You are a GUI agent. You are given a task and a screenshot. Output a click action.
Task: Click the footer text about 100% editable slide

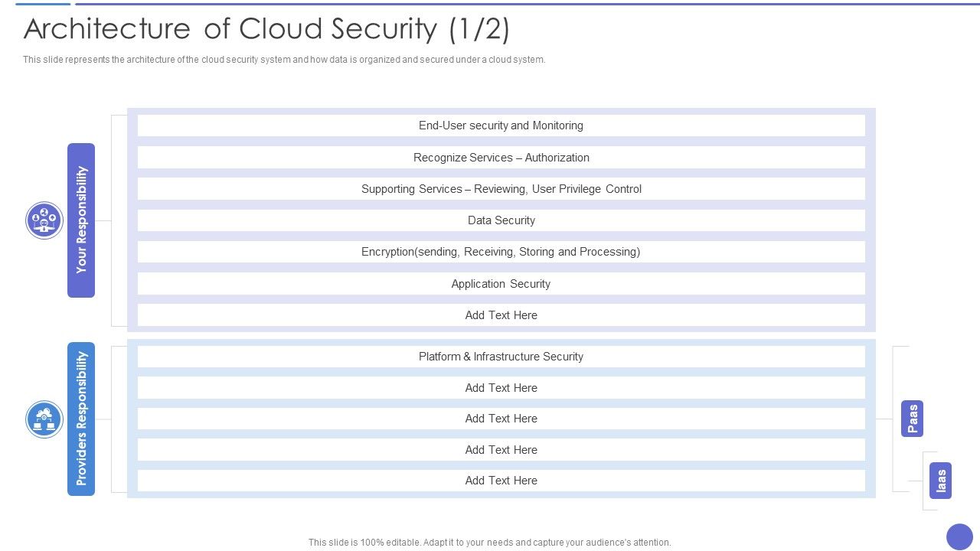point(490,543)
